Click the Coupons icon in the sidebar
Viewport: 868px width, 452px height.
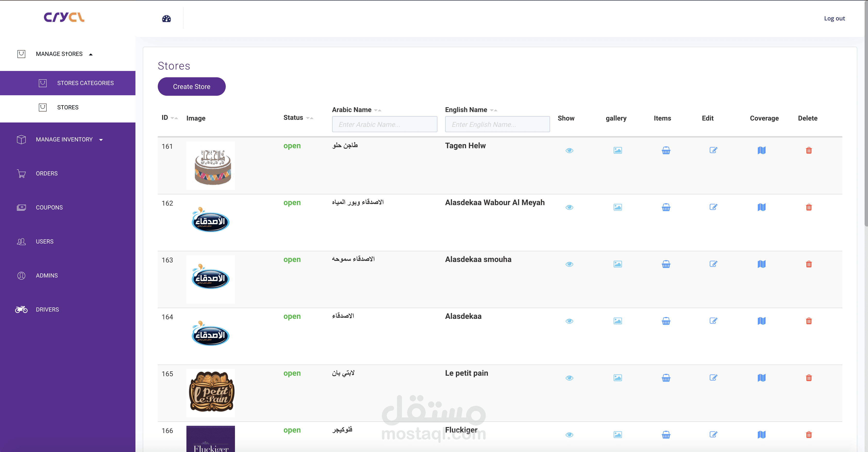point(21,207)
